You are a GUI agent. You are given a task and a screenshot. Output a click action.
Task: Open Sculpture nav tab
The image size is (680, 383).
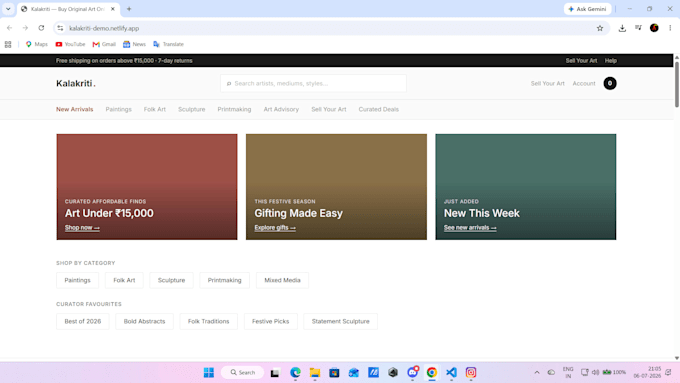click(192, 109)
